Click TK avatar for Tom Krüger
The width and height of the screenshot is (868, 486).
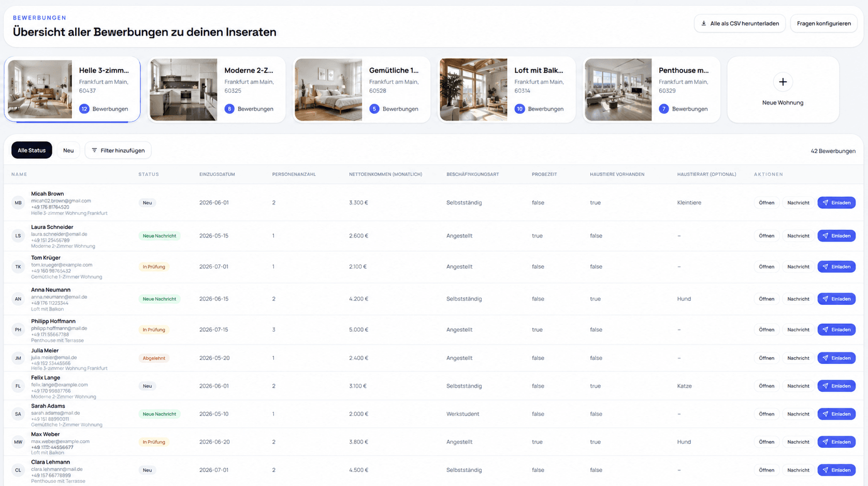coord(18,267)
